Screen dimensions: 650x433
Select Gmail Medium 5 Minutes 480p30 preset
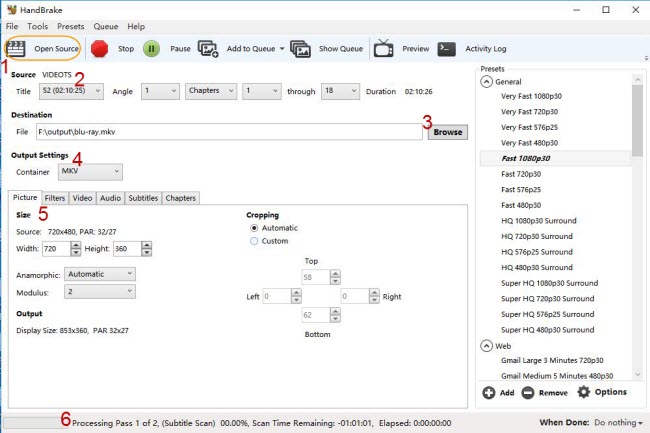557,376
